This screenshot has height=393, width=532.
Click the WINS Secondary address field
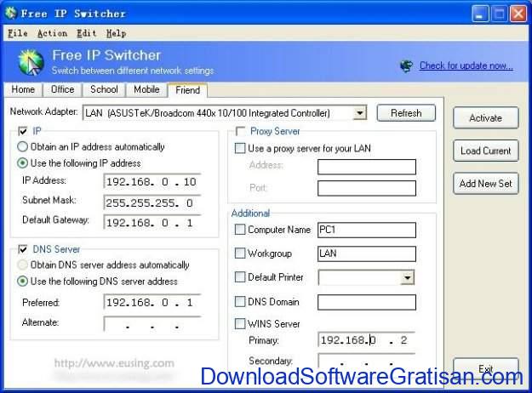367,361
